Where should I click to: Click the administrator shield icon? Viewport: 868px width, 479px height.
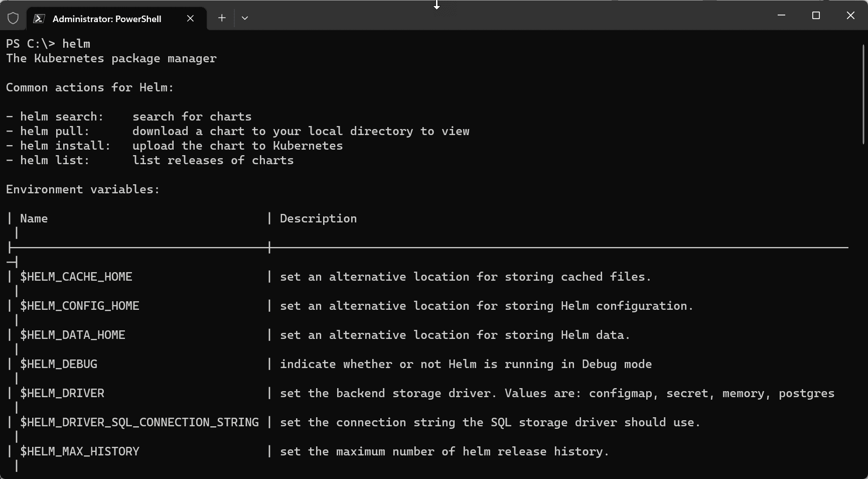click(13, 19)
